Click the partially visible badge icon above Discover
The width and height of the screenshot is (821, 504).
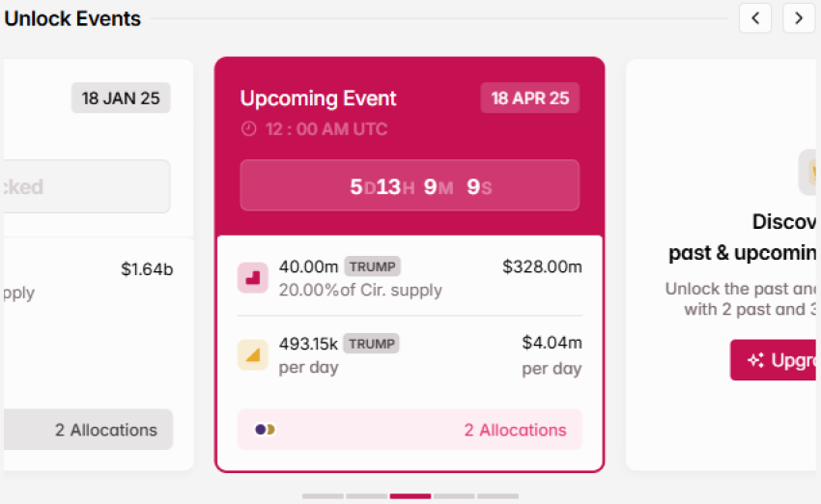click(x=807, y=172)
